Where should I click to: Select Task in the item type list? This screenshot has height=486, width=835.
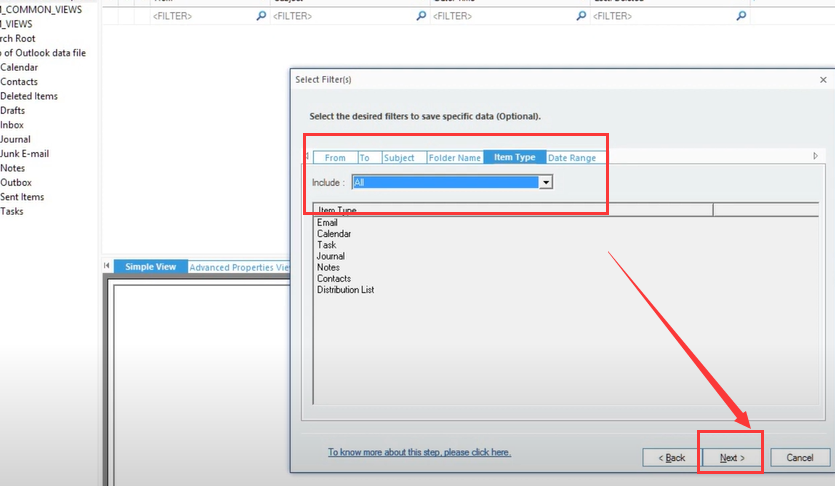click(326, 245)
